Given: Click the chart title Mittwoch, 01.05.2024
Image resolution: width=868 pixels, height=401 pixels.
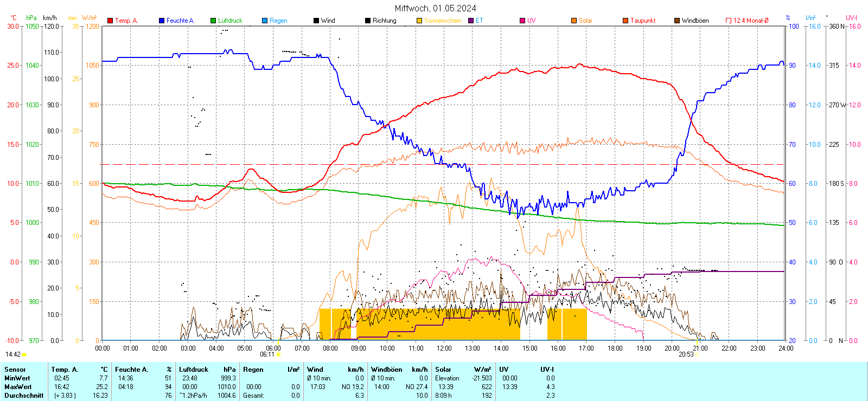Looking at the screenshot, I should (435, 8).
